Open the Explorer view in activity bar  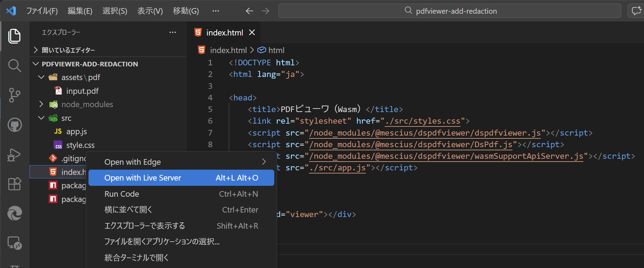click(14, 36)
